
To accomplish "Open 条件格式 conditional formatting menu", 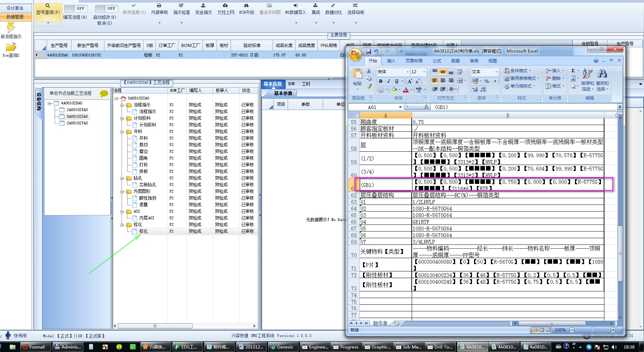I will pos(518,71).
